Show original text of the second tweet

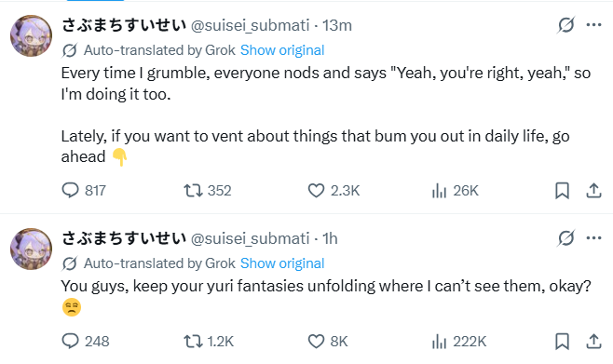(282, 263)
